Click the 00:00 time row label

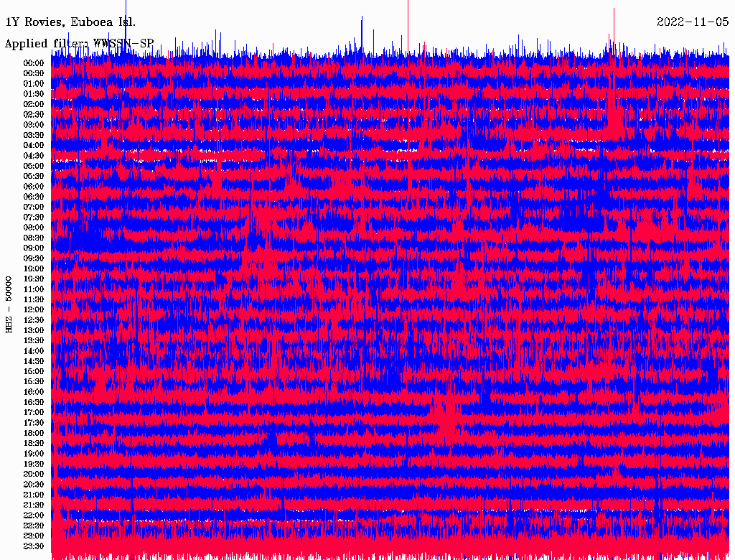click(34, 63)
